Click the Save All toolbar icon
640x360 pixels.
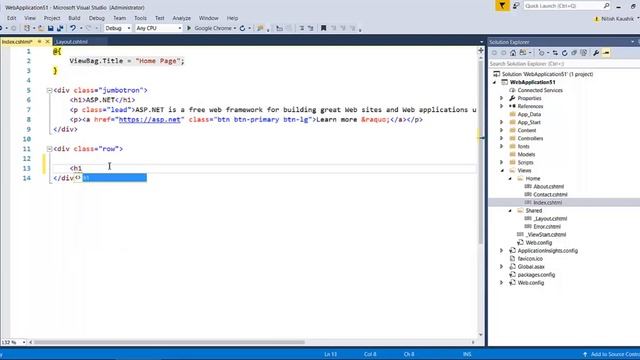[60, 28]
